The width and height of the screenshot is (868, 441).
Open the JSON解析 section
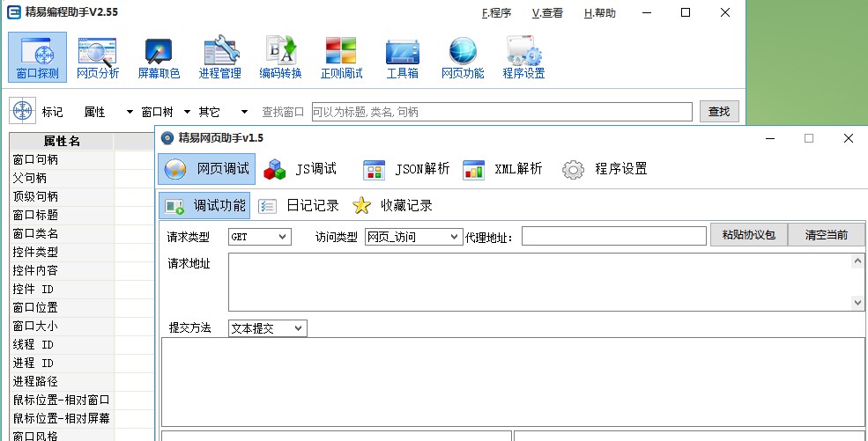[405, 169]
